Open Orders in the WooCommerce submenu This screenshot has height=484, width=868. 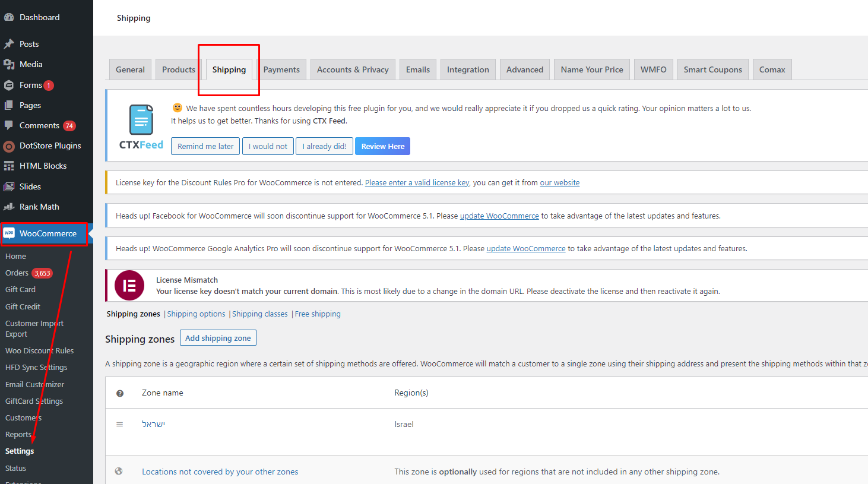17,273
